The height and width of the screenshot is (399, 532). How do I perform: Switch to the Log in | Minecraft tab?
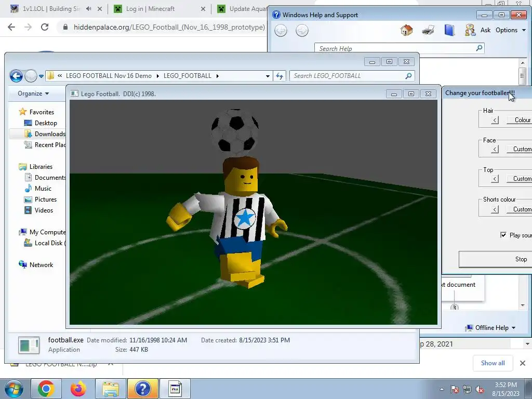tap(150, 9)
